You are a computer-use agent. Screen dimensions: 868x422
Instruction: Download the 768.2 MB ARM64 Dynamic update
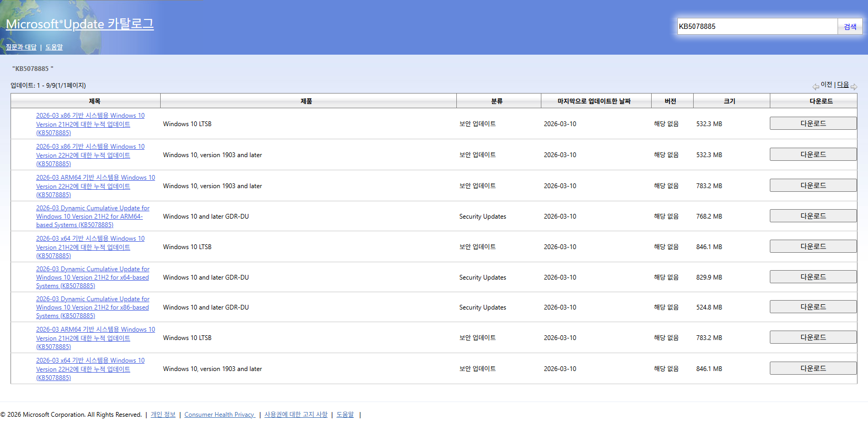(x=813, y=216)
